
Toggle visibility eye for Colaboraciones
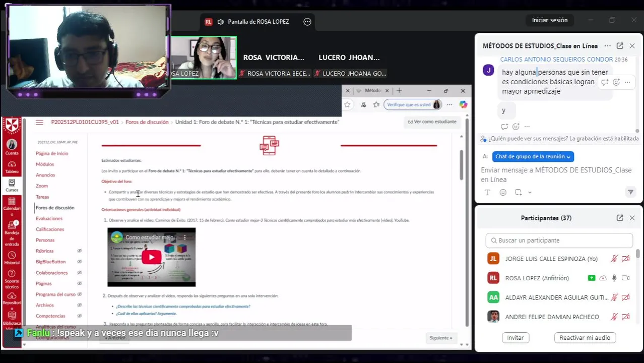[x=80, y=273]
